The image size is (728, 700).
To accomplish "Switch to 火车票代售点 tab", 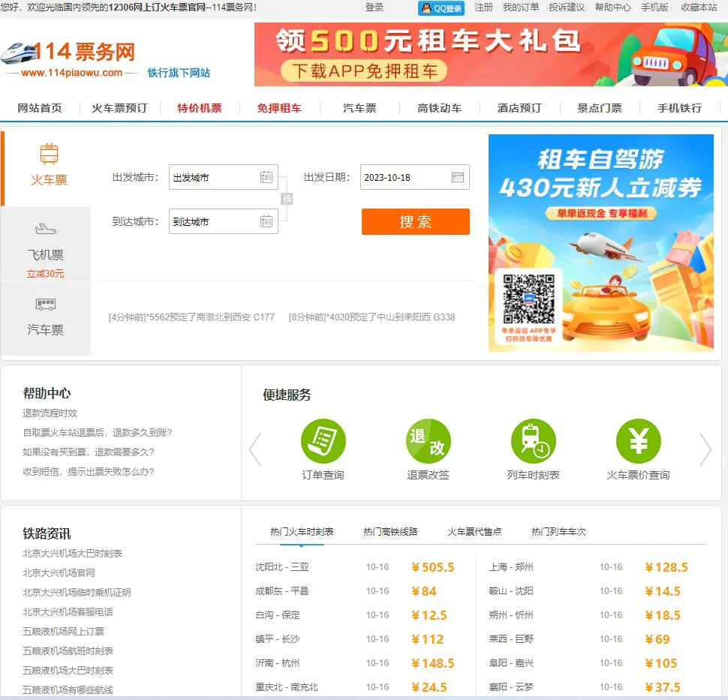I will (x=474, y=531).
